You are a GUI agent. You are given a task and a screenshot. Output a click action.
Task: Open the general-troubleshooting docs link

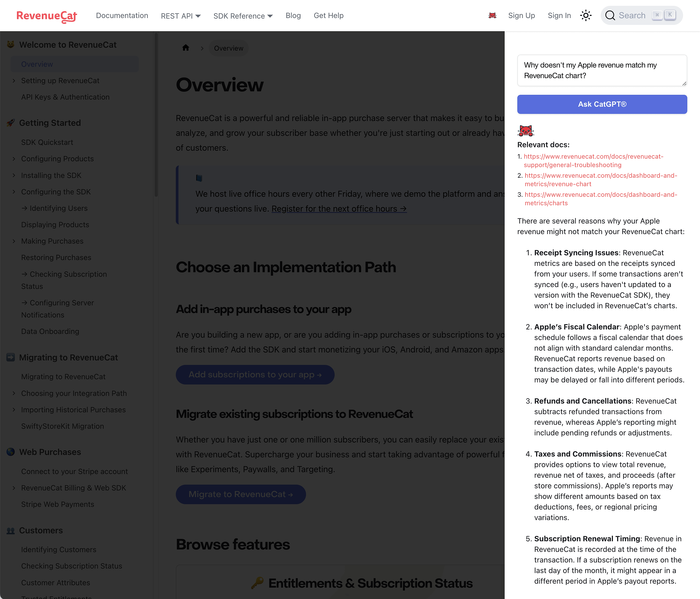pyautogui.click(x=594, y=161)
